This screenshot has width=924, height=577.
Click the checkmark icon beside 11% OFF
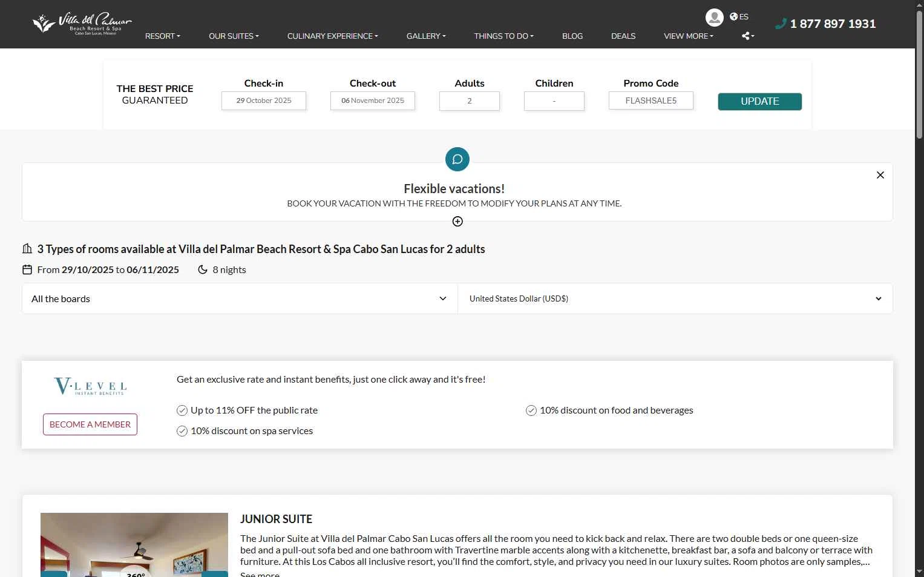click(x=182, y=410)
